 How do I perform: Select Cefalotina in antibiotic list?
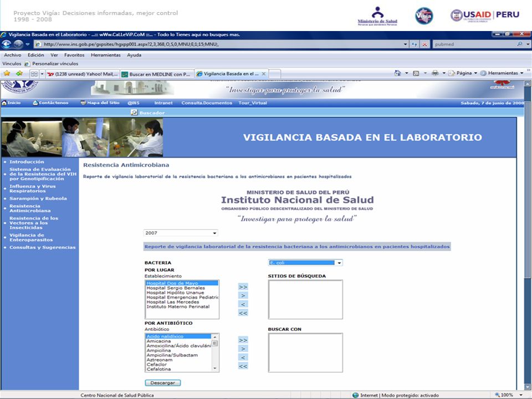[x=158, y=369]
